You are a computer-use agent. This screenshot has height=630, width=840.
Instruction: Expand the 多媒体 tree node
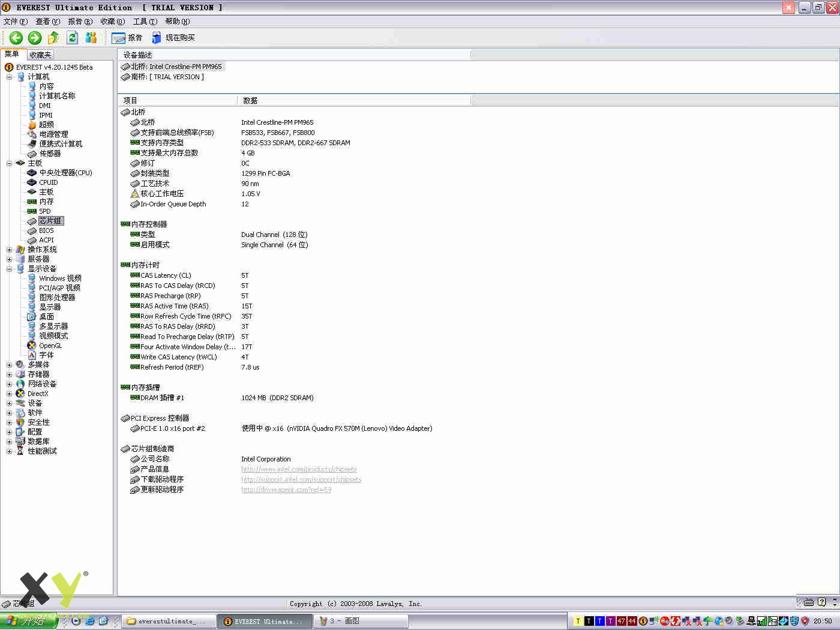[9, 365]
